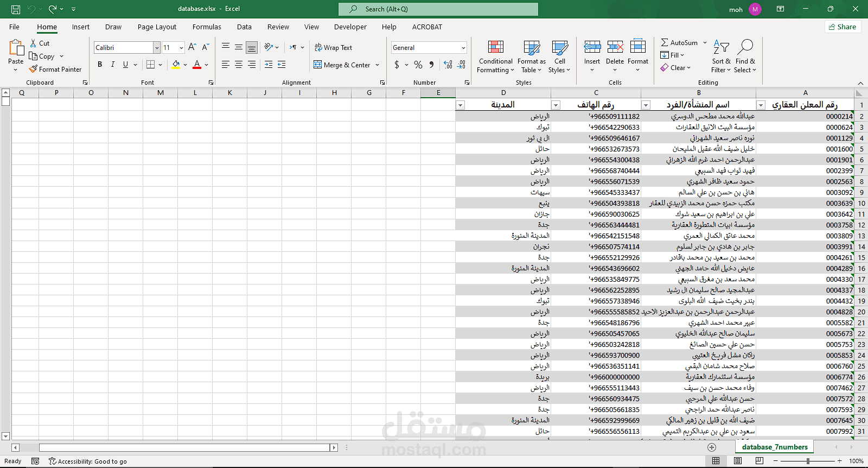
Task: Click the Save icon in the title bar
Action: point(16,9)
